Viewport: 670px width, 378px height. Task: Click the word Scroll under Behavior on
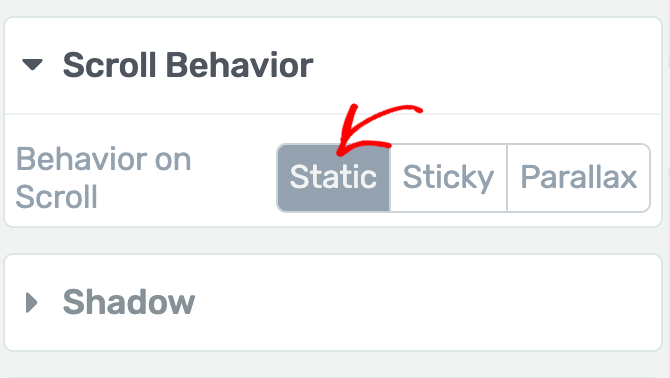[x=56, y=196]
